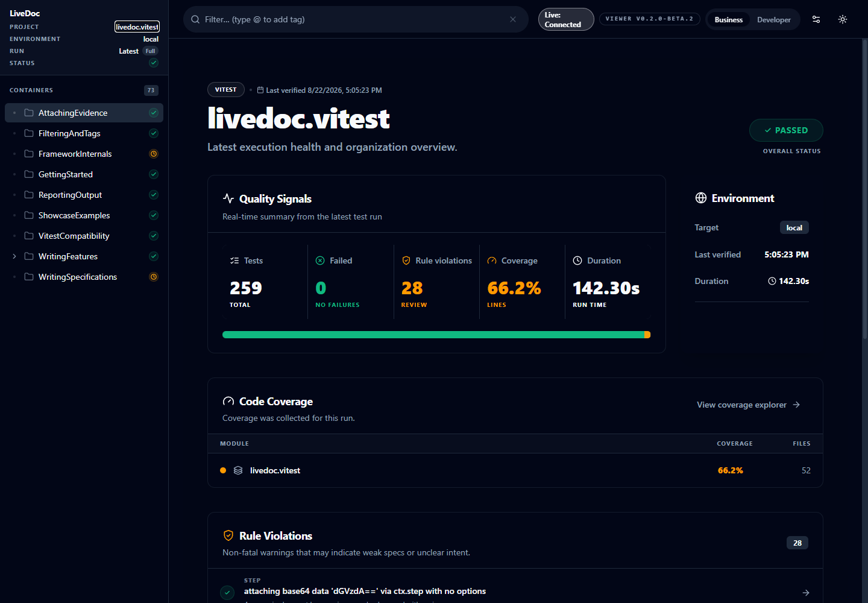Click the arrow on the base64 step row
Viewport: 868px width, 603px height.
pyautogui.click(x=806, y=593)
